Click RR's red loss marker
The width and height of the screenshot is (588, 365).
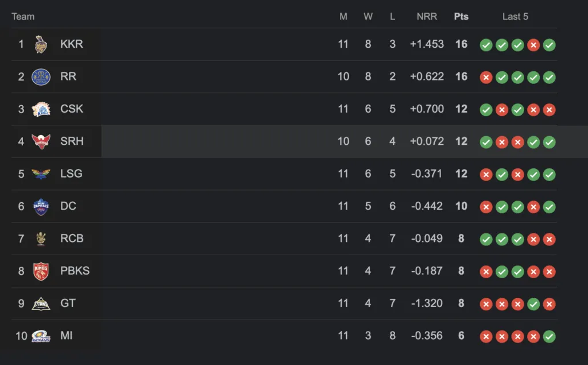coord(486,78)
